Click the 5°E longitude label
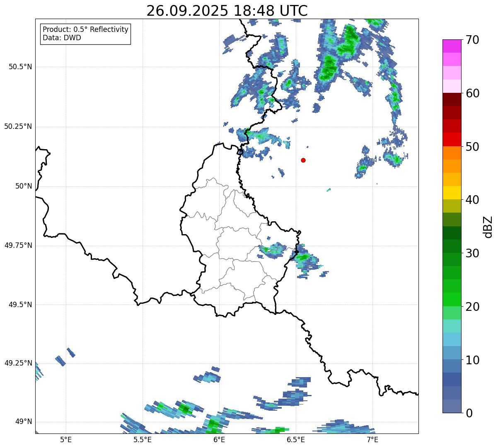 pos(66,439)
